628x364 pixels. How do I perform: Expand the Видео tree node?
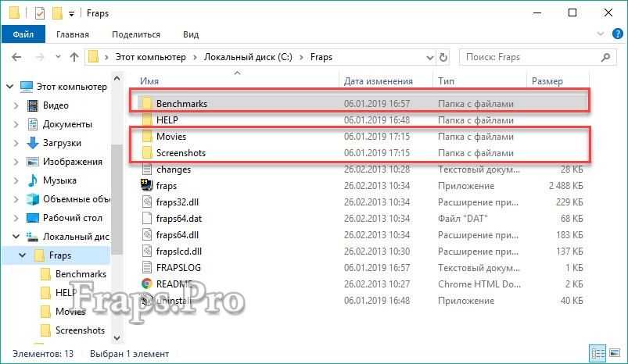[x=16, y=105]
